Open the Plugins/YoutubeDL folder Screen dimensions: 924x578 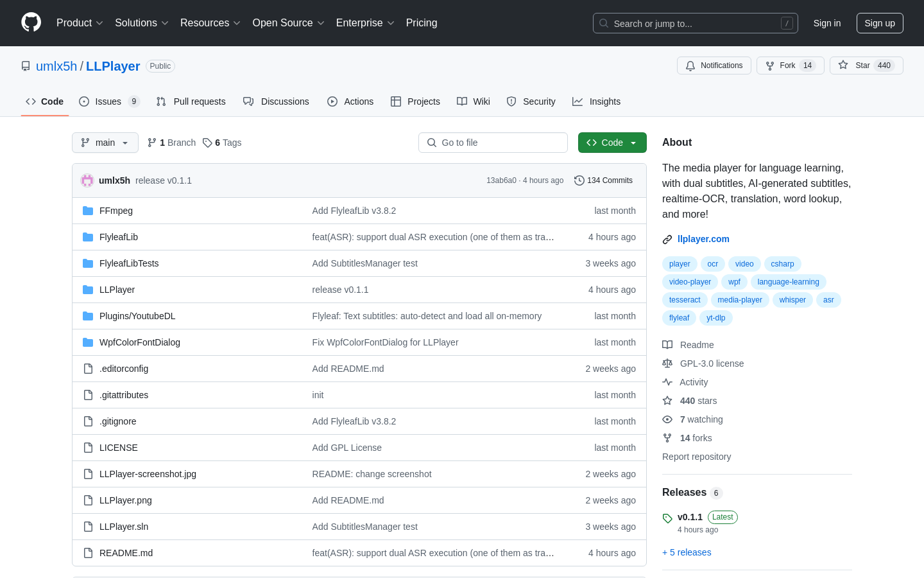coord(137,316)
